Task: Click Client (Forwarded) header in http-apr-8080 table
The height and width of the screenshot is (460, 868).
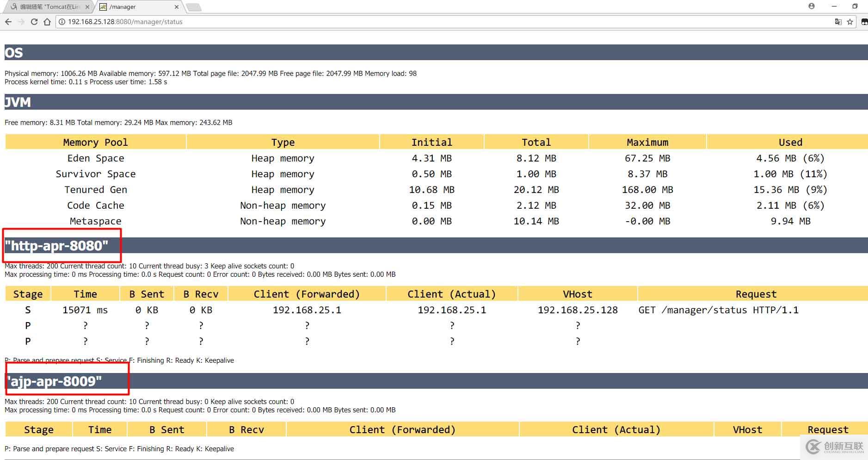Action: (307, 294)
